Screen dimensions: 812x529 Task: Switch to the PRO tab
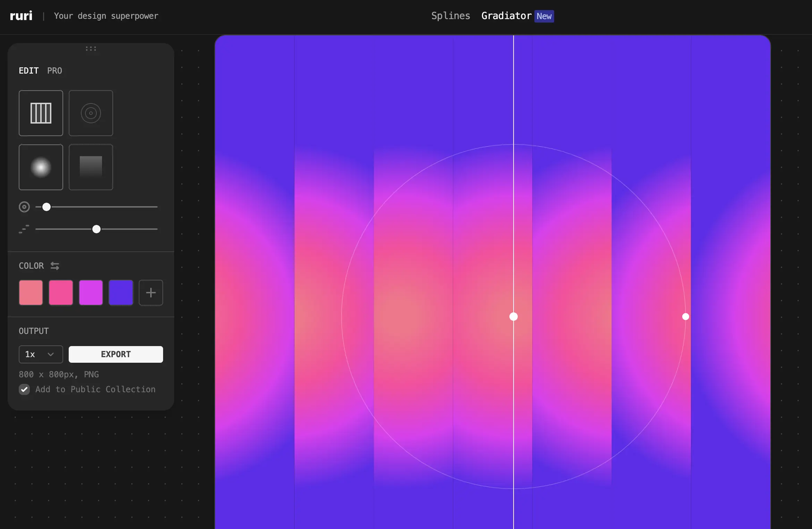[54, 71]
